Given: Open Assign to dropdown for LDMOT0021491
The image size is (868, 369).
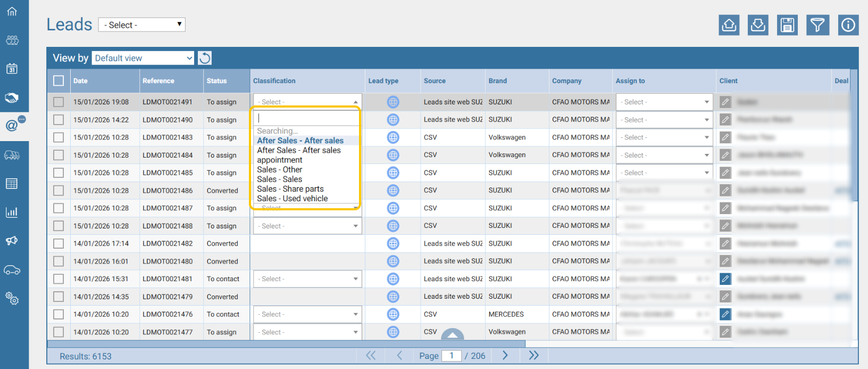Looking at the screenshot, I should click(664, 102).
